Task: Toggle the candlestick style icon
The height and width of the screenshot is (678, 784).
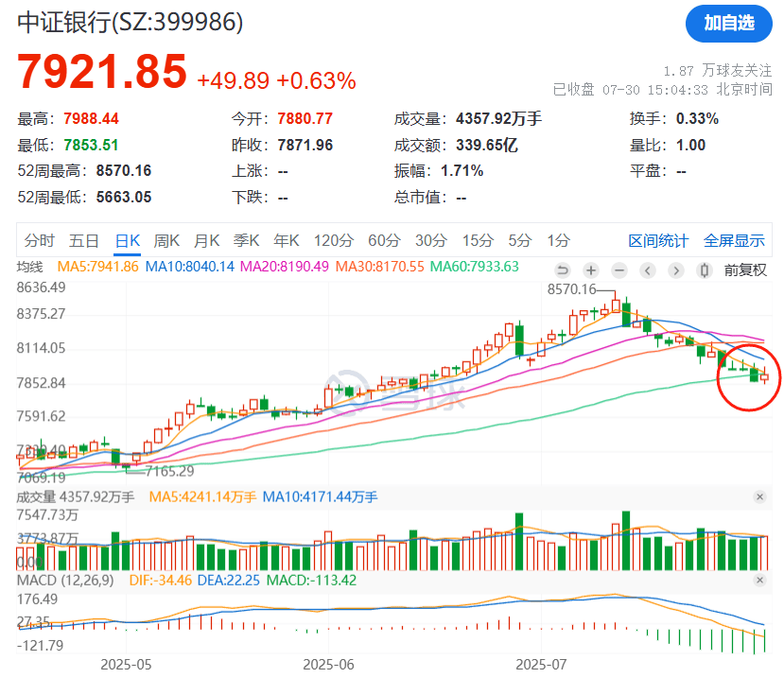Action: point(705,270)
